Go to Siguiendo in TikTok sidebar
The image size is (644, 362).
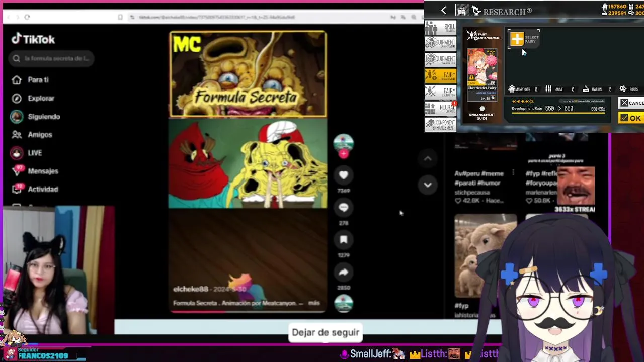[x=36, y=117]
